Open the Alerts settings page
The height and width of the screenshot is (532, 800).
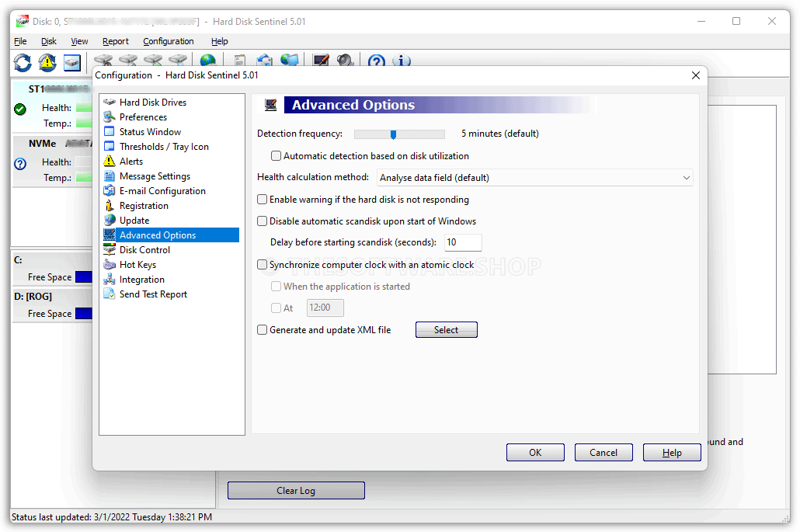tap(131, 162)
